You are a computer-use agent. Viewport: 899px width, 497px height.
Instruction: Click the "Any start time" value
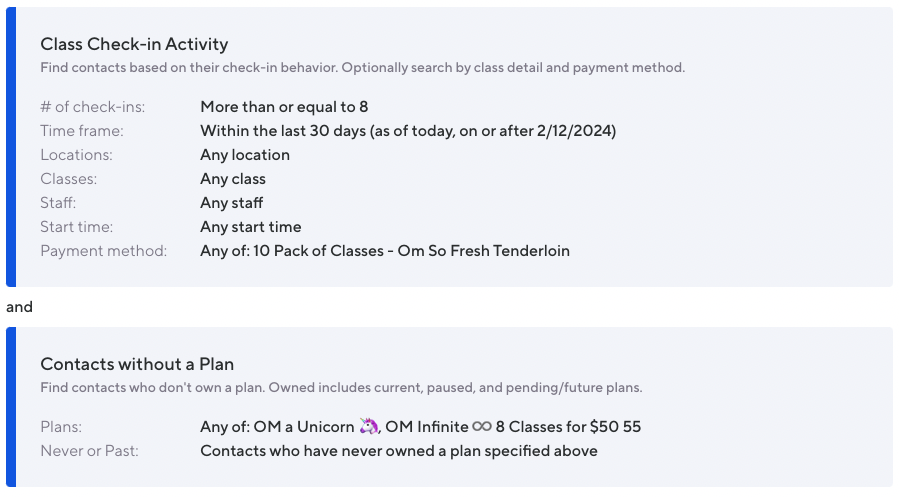(x=251, y=227)
